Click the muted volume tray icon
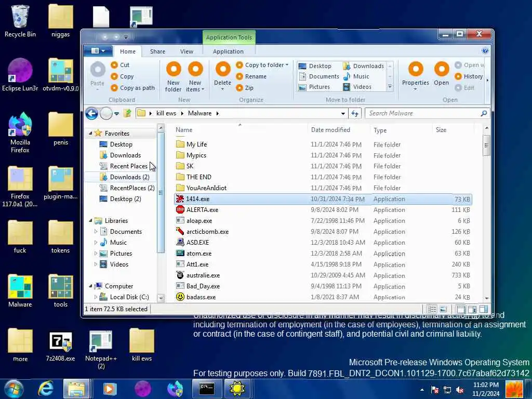 point(460,390)
